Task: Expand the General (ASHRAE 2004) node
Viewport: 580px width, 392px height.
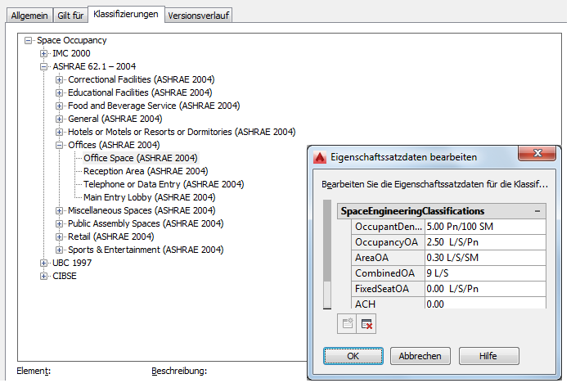Action: (59, 119)
